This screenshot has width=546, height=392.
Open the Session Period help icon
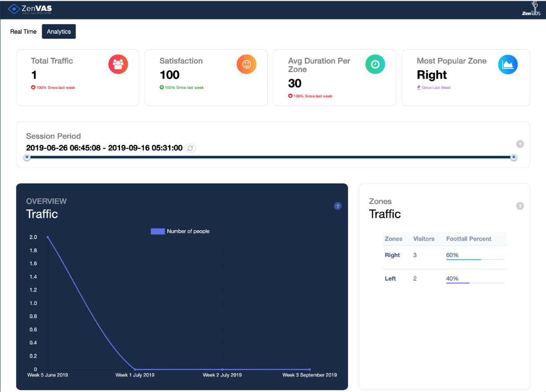[520, 144]
